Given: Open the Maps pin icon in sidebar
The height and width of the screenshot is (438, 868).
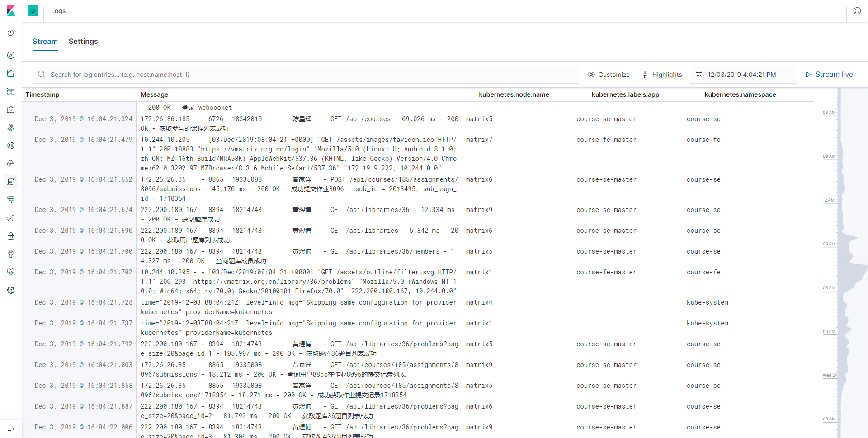Looking at the screenshot, I should tap(11, 127).
